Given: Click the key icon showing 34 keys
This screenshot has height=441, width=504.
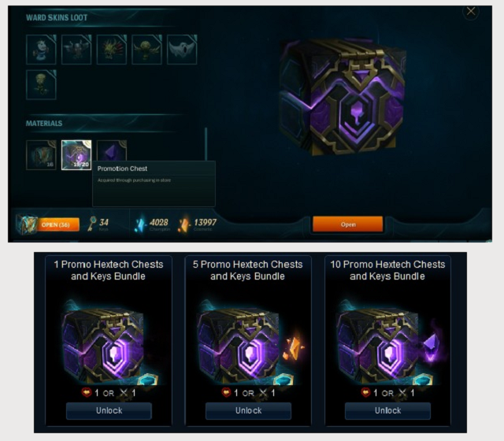Looking at the screenshot, I should coord(92,224).
